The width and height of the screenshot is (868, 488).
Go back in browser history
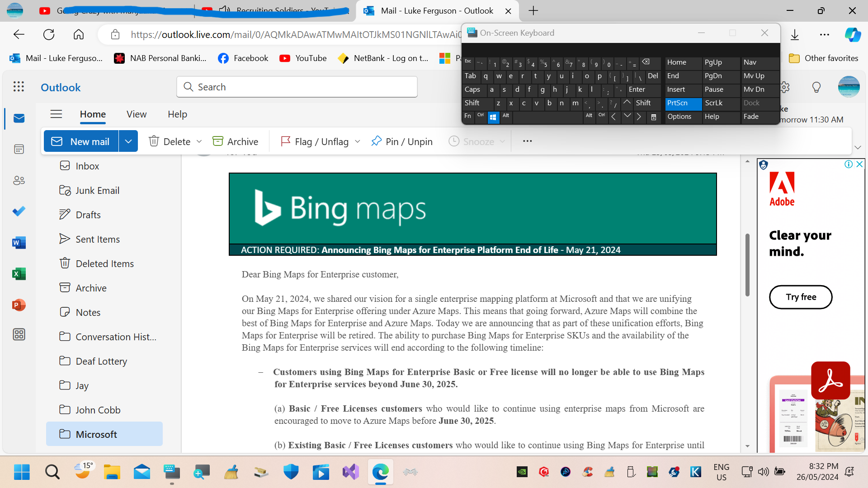coord(19,34)
